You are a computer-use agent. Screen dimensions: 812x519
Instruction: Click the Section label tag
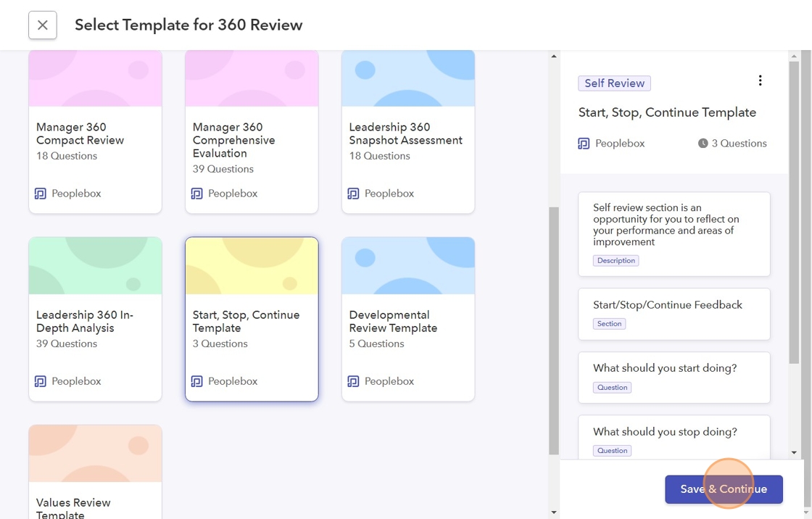(609, 324)
